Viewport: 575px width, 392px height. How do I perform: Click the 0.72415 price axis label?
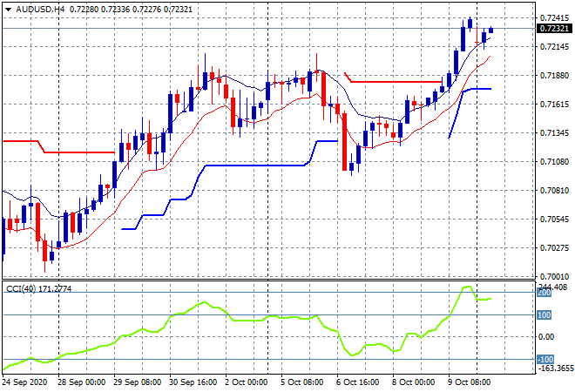554,18
